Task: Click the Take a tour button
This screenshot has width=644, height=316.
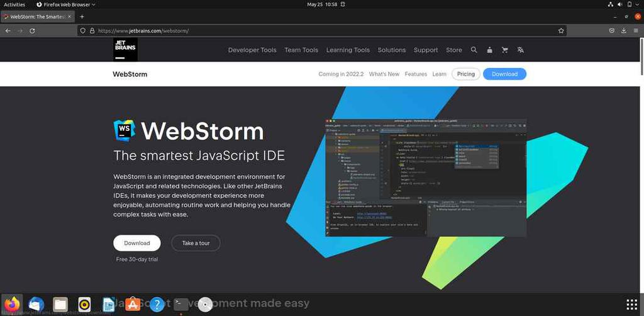Action: [x=196, y=243]
